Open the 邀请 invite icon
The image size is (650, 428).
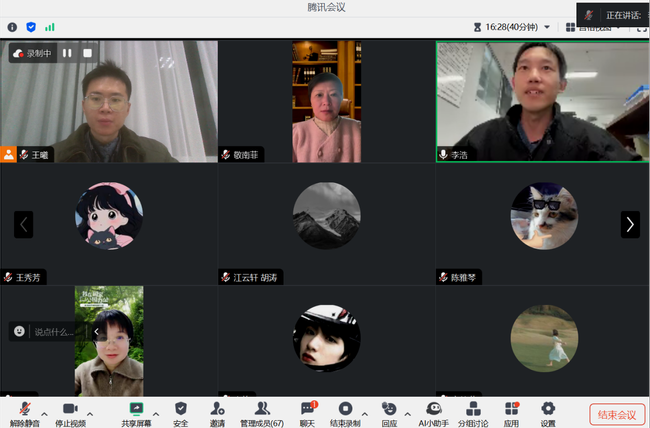(217, 410)
